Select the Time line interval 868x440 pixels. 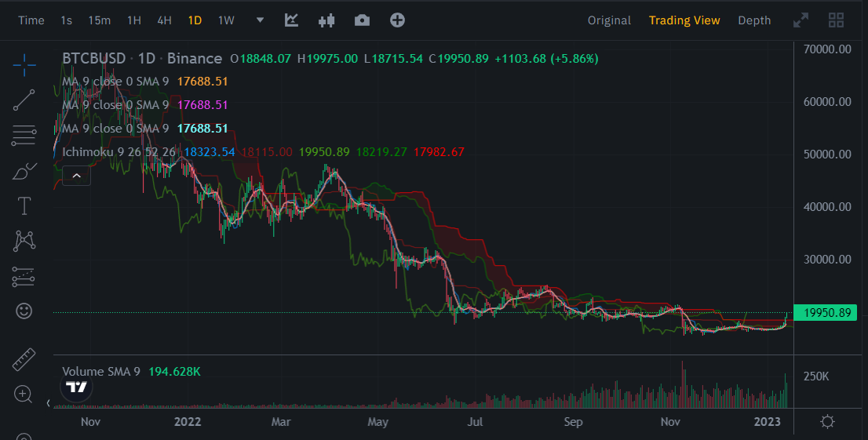click(x=31, y=20)
